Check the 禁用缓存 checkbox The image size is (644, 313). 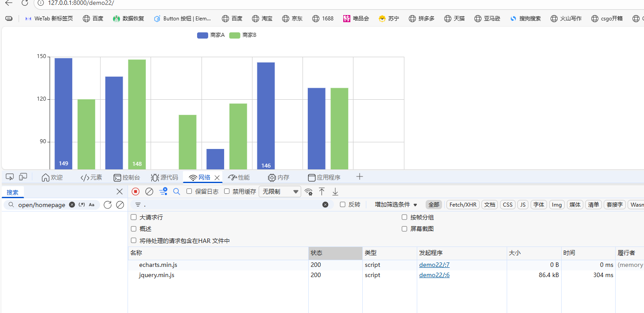tap(227, 192)
